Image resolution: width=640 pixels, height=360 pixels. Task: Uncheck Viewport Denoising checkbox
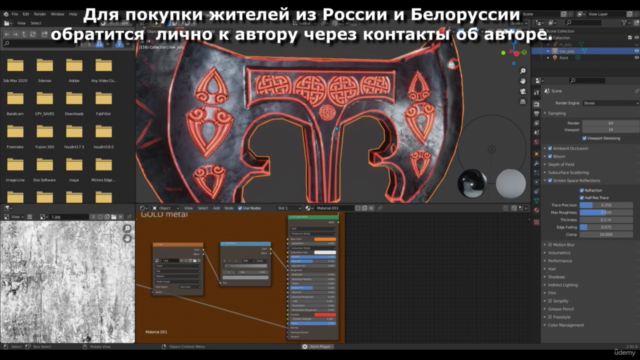pyautogui.click(x=584, y=138)
